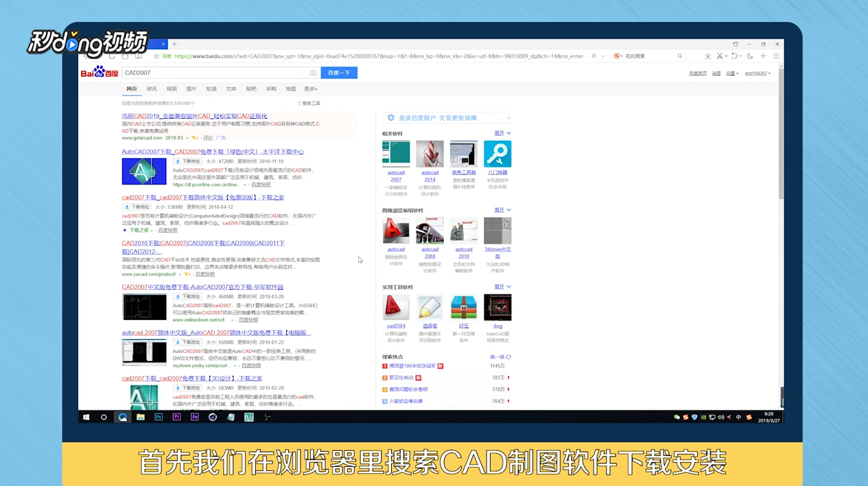Open the Windows Start button
The height and width of the screenshot is (486, 868).
[86, 417]
